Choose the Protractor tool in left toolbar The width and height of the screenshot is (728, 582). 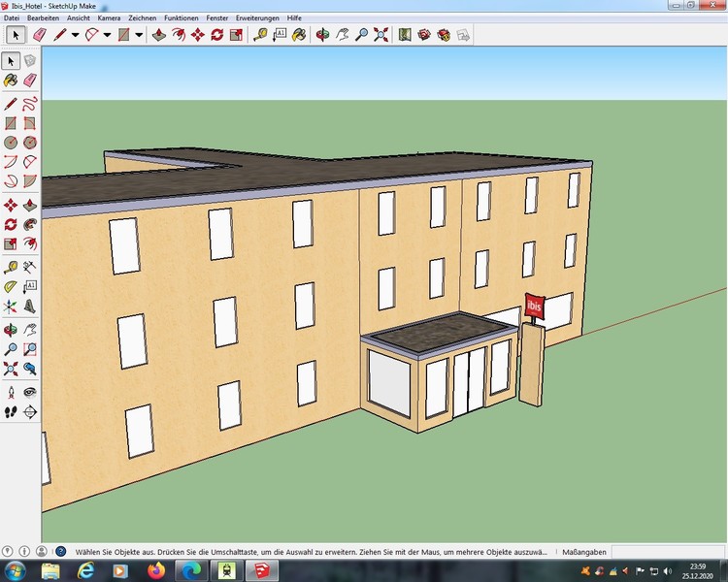coord(11,286)
